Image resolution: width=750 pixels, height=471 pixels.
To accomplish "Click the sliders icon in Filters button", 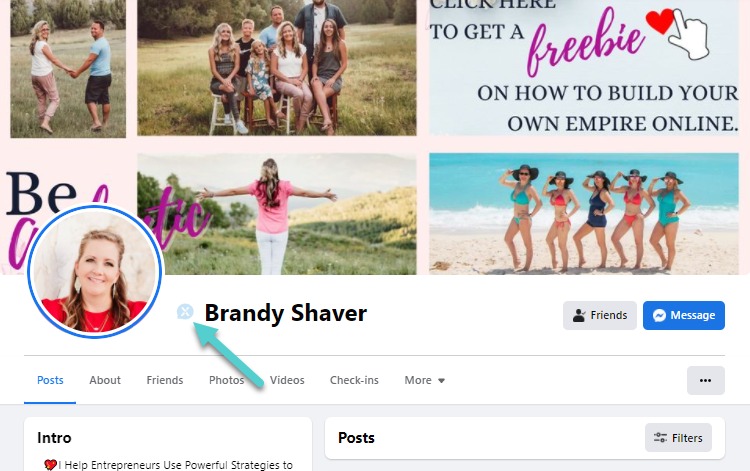I will (x=661, y=438).
